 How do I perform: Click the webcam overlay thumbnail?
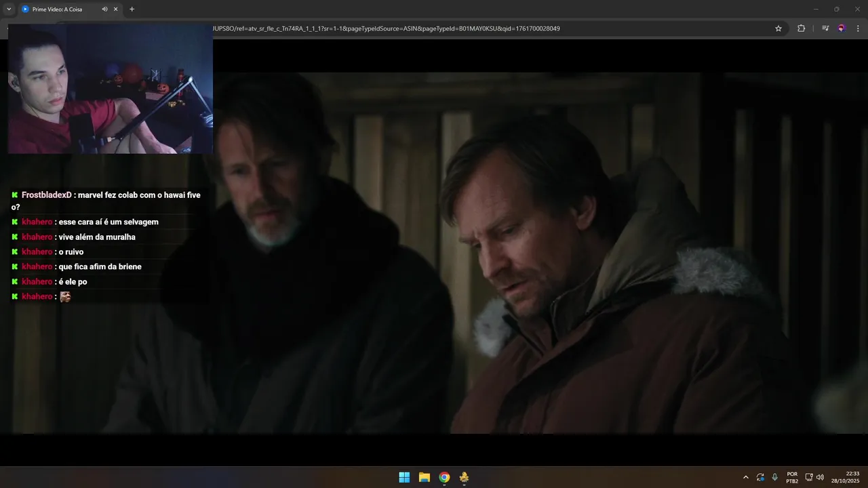coord(110,89)
